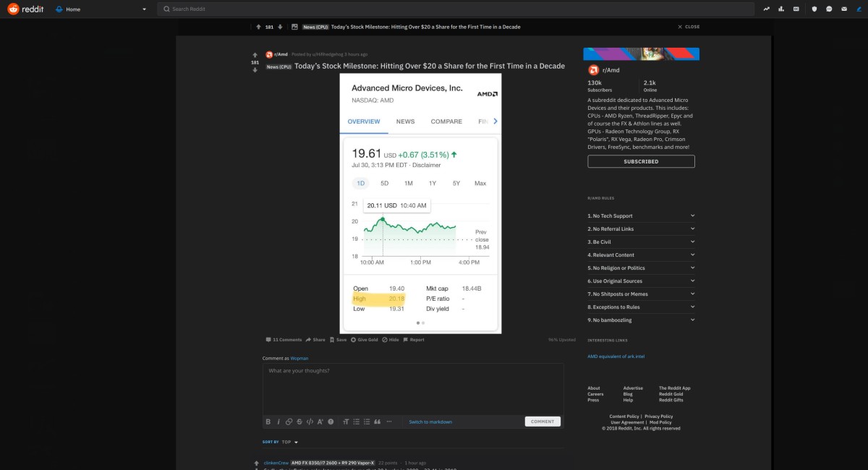Open Popular trending arrow icon in header
The width and height of the screenshot is (868, 470).
coord(766,9)
